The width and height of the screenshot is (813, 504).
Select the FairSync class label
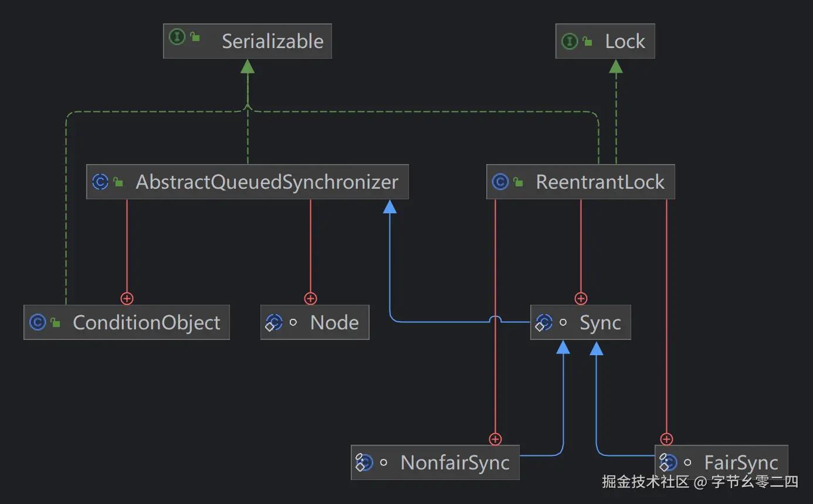point(741,463)
